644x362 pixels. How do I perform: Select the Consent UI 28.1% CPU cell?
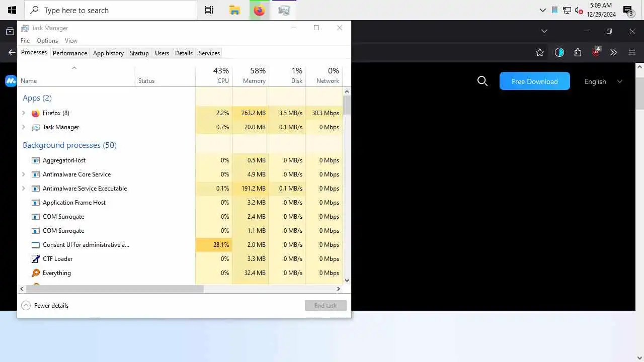point(214,245)
